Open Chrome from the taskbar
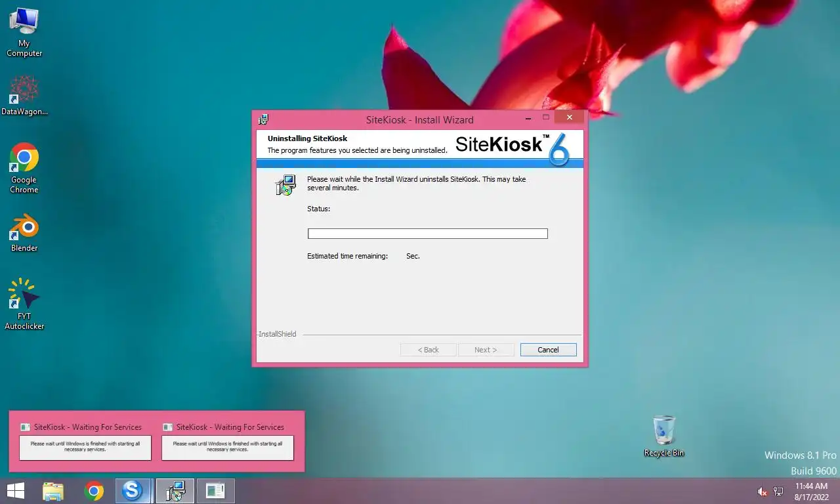840x504 pixels. [x=94, y=491]
